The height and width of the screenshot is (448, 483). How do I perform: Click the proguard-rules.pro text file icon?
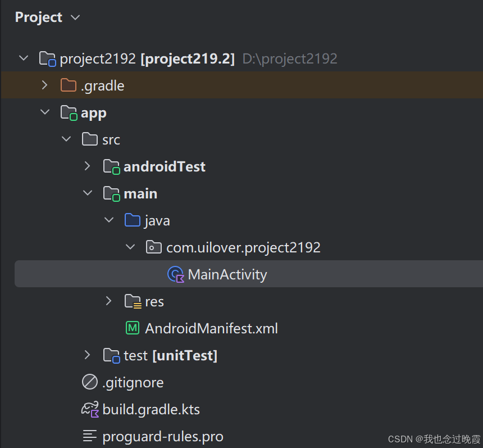tap(90, 436)
